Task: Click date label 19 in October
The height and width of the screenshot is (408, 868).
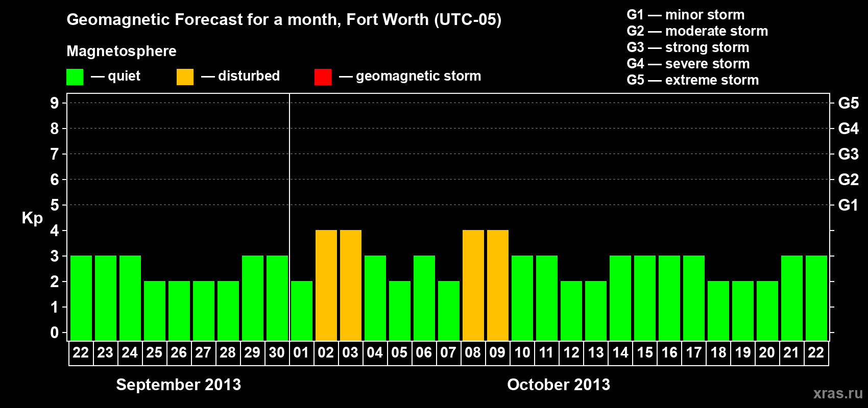Action: (x=742, y=353)
